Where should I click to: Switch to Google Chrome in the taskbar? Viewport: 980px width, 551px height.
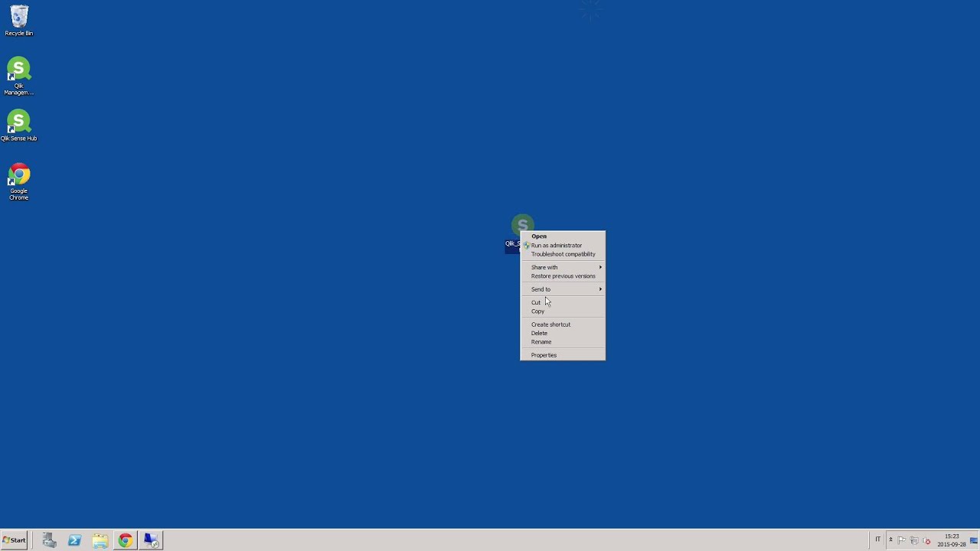[x=125, y=540]
